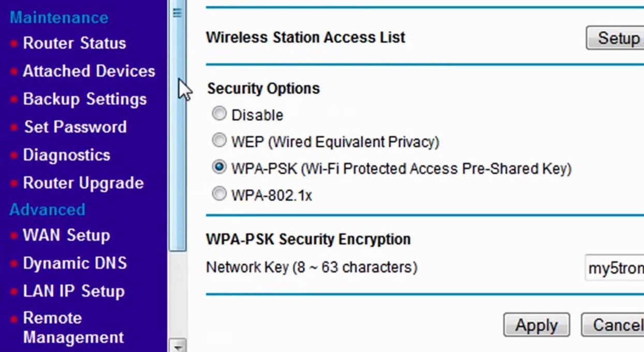This screenshot has height=352, width=644.
Task: Select the Disable security option
Action: click(219, 114)
